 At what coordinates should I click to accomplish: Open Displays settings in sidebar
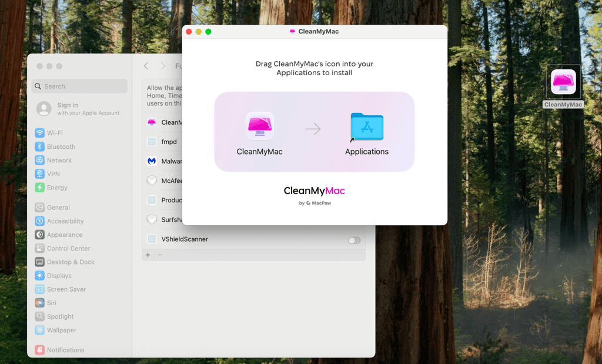[x=53, y=276]
